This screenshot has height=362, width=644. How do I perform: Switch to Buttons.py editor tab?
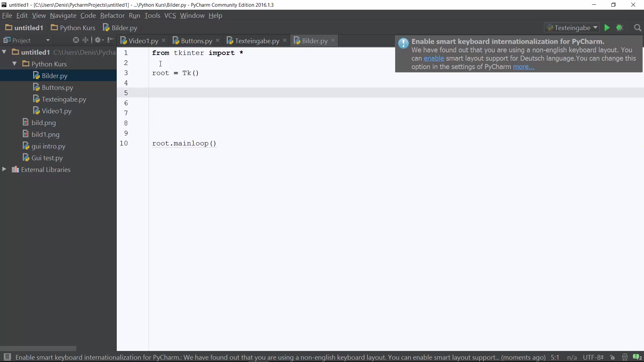(x=196, y=41)
